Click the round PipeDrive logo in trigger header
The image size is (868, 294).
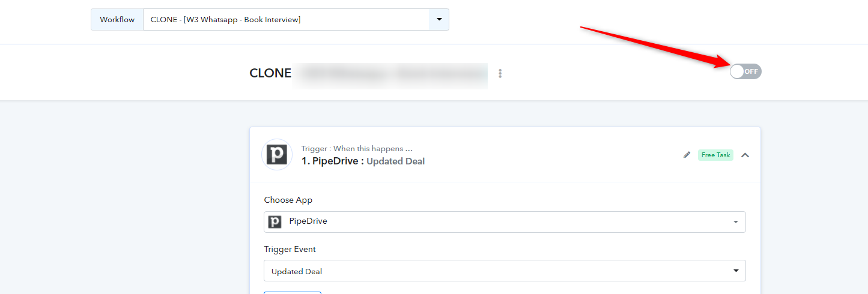click(x=276, y=154)
